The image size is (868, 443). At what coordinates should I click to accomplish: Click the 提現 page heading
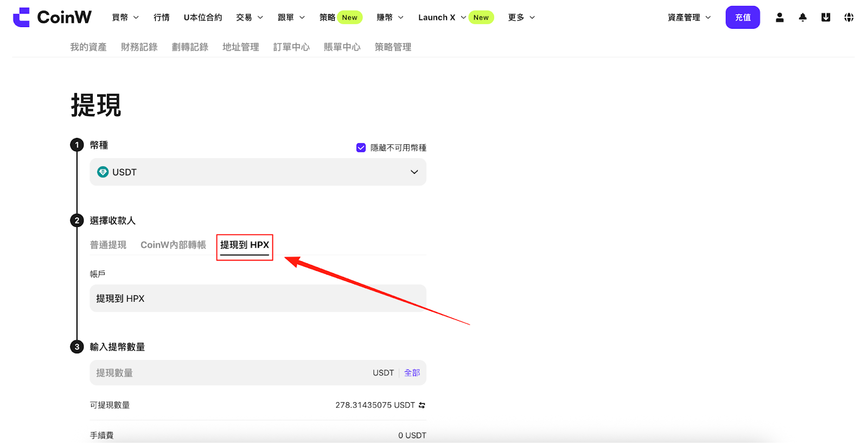click(x=95, y=105)
